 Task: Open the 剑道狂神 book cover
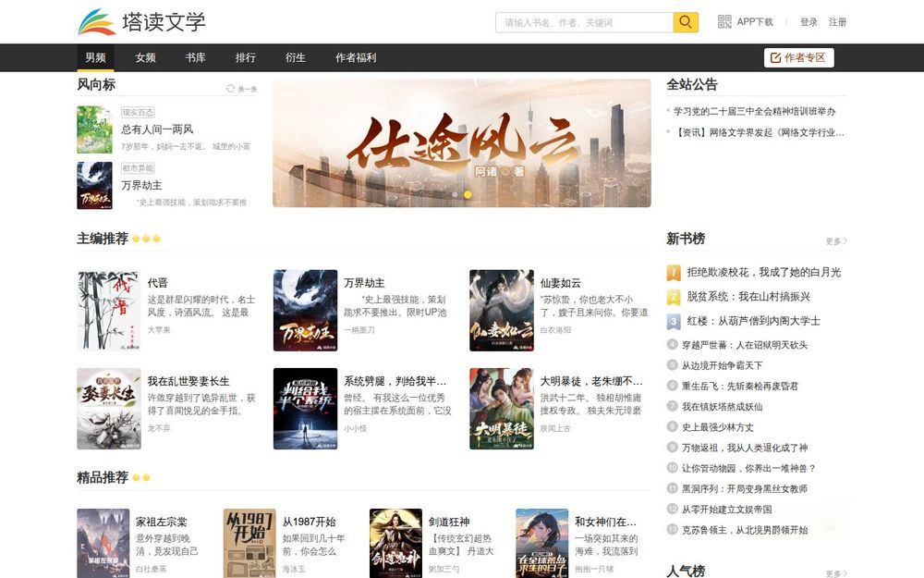pyautogui.click(x=395, y=543)
